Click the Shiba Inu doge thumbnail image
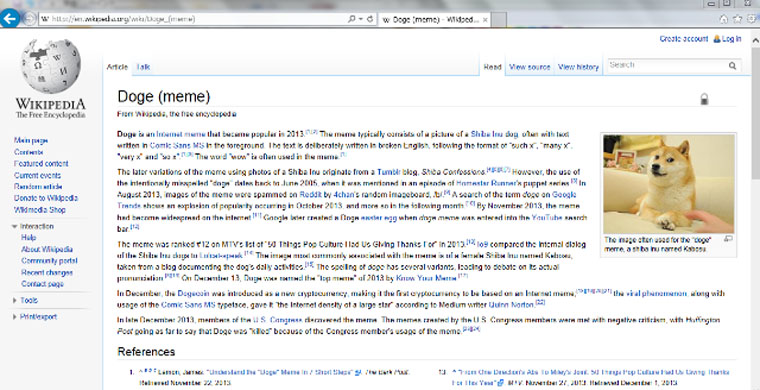This screenshot has height=390, width=760. 668,184
